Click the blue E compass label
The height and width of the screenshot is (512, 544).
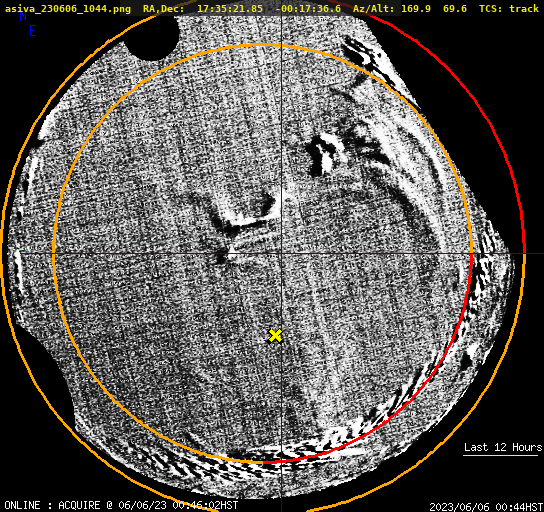point(33,32)
